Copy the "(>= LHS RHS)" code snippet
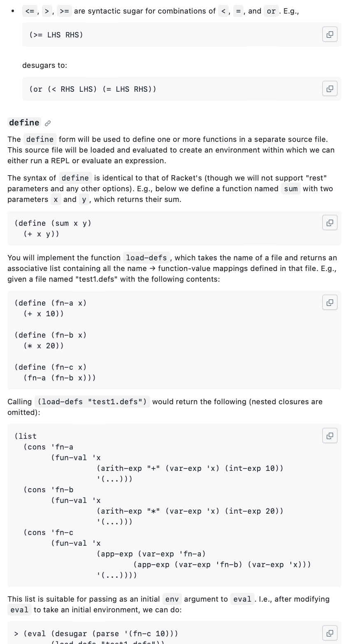 tap(330, 35)
